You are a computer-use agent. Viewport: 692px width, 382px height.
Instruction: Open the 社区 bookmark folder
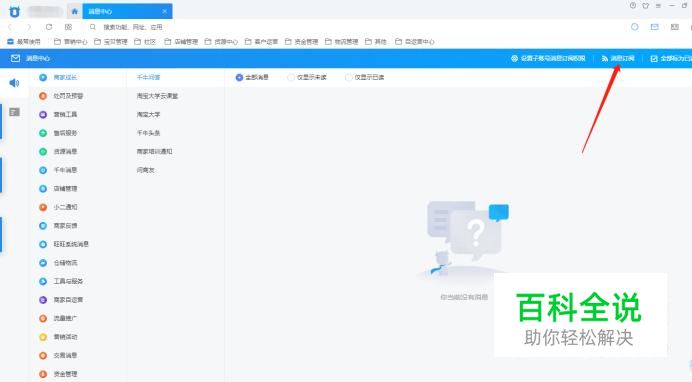145,42
